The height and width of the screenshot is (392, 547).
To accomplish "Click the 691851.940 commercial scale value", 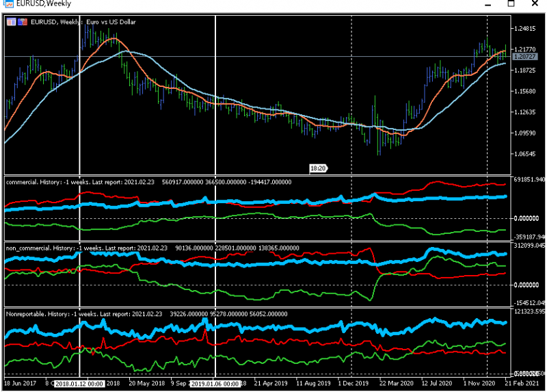I will pyautogui.click(x=529, y=179).
